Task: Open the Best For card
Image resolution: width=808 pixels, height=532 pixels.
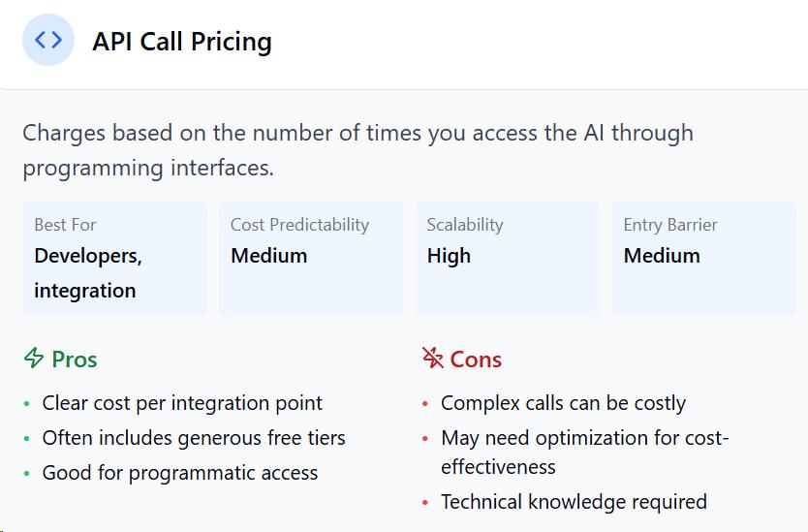Action: point(115,259)
